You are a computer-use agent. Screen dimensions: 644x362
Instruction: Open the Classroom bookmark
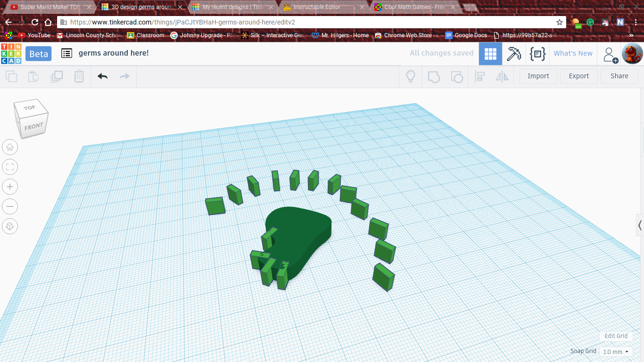click(146, 35)
